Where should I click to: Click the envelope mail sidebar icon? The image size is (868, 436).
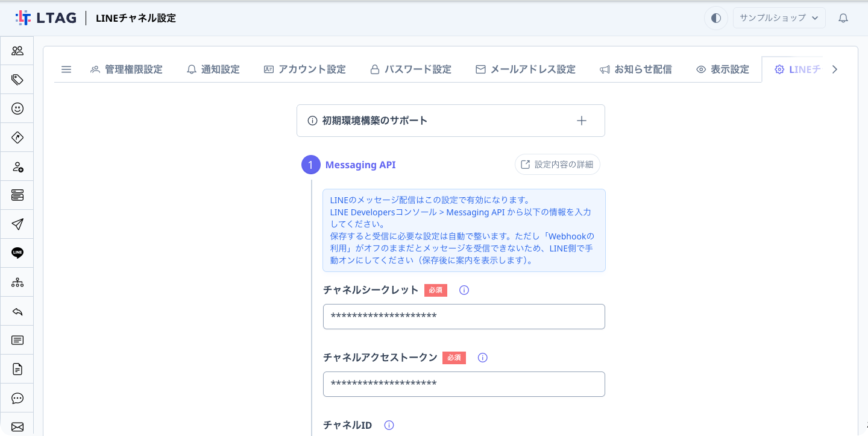17,427
